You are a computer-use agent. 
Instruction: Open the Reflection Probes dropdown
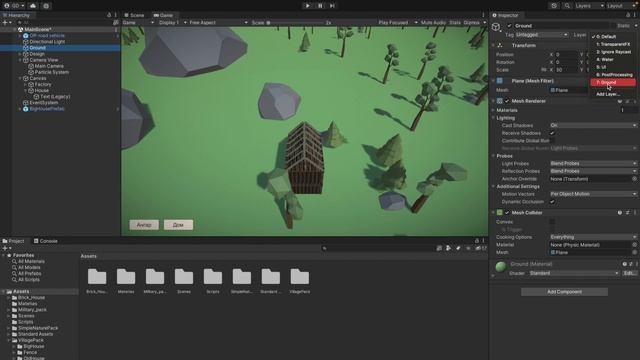593,171
